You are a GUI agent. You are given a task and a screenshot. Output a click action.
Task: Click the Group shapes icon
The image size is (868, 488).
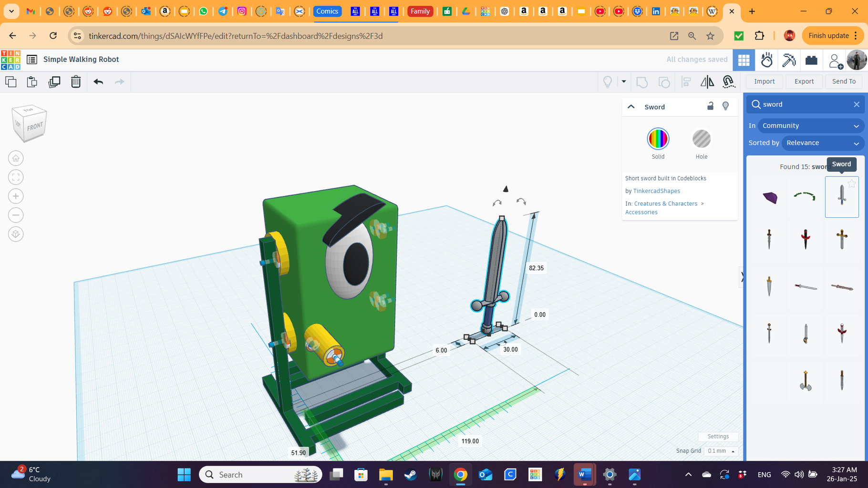click(642, 82)
